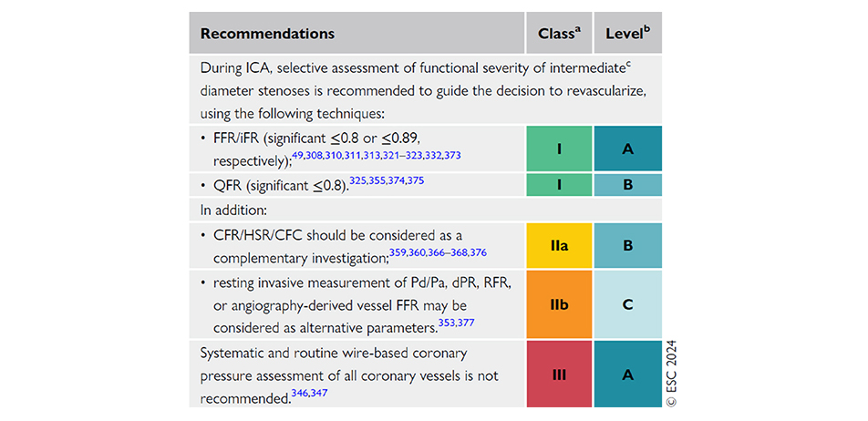Click citation 353 after alternative parameters

point(446,323)
